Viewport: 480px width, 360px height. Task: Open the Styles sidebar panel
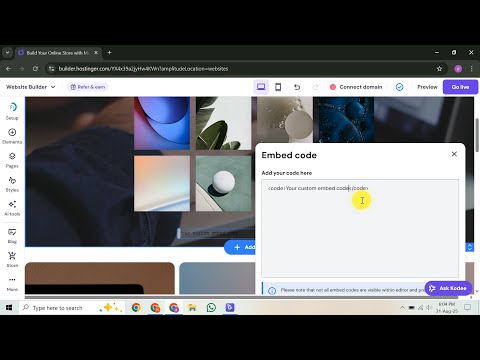pos(12,184)
